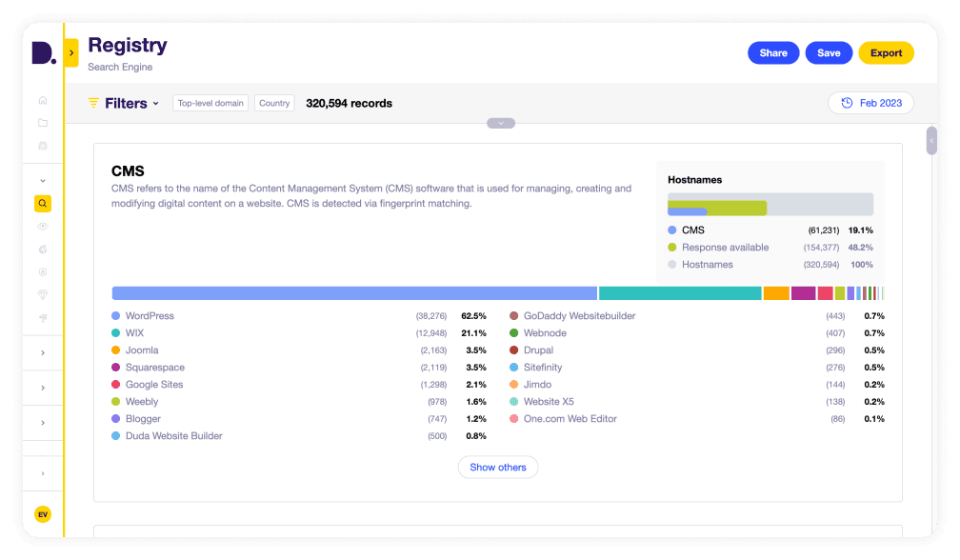Screen dimensions: 960x560
Task: Click the 320,594 records count
Action: [349, 103]
